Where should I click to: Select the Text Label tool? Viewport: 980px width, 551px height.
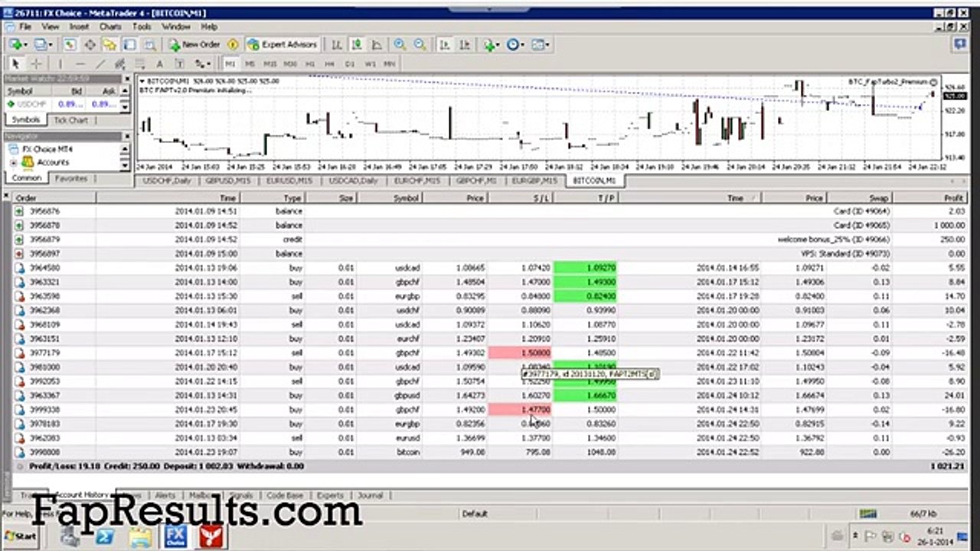point(180,64)
